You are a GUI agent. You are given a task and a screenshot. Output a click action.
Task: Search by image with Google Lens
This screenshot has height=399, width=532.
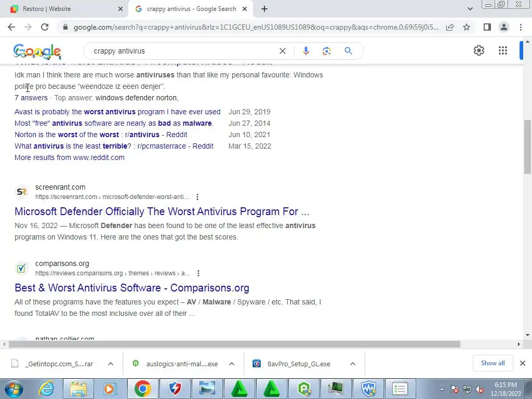pos(326,51)
